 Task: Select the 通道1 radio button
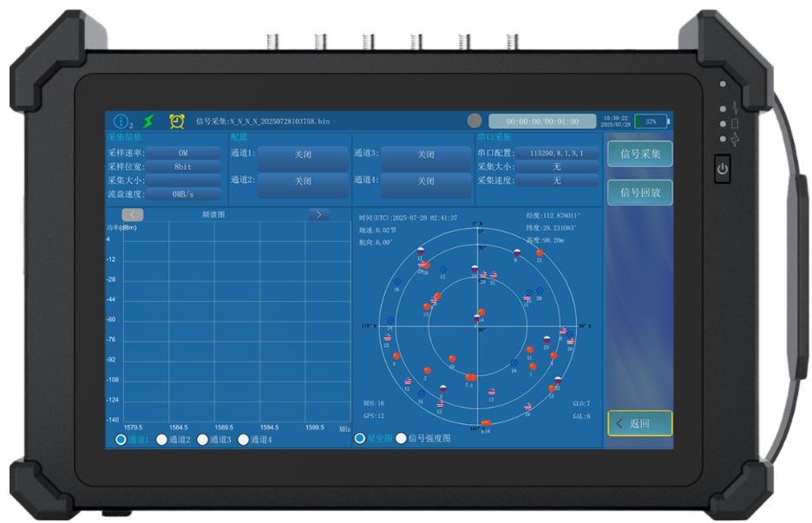(x=121, y=440)
